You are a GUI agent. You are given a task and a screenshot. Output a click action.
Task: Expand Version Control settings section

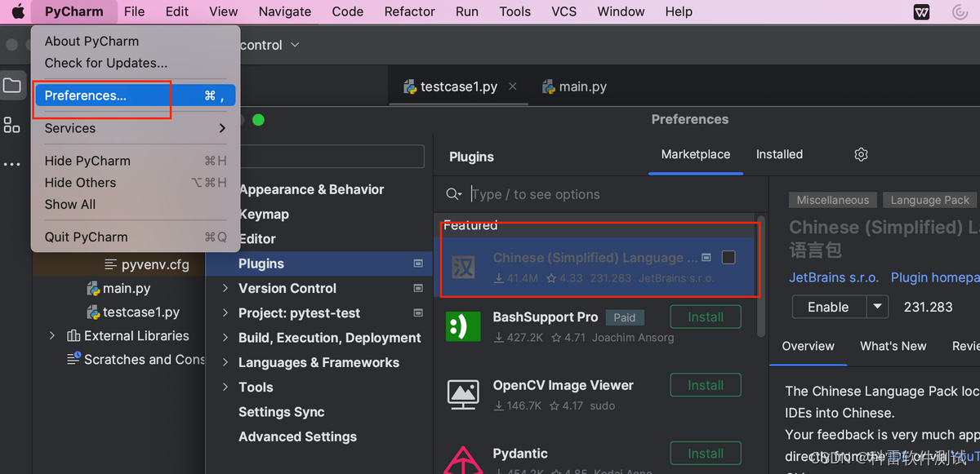click(225, 288)
